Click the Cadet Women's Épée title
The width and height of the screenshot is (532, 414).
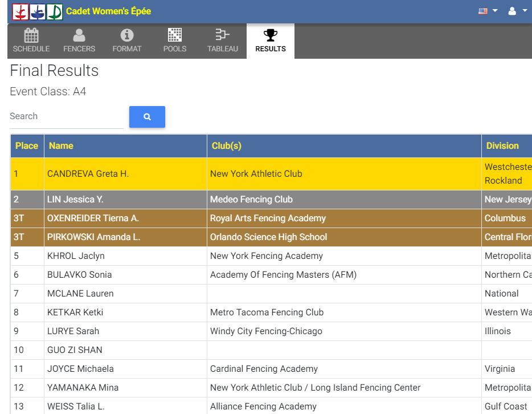pos(108,11)
